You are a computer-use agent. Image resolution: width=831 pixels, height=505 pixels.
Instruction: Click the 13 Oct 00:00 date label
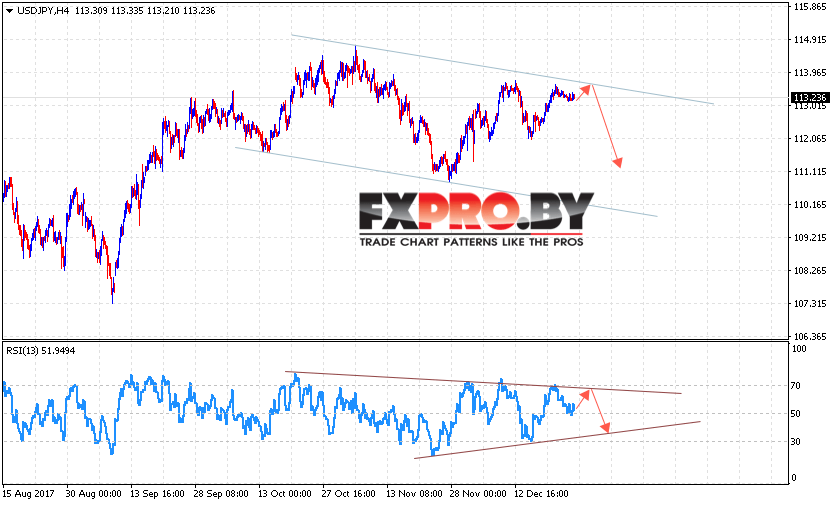coord(285,493)
